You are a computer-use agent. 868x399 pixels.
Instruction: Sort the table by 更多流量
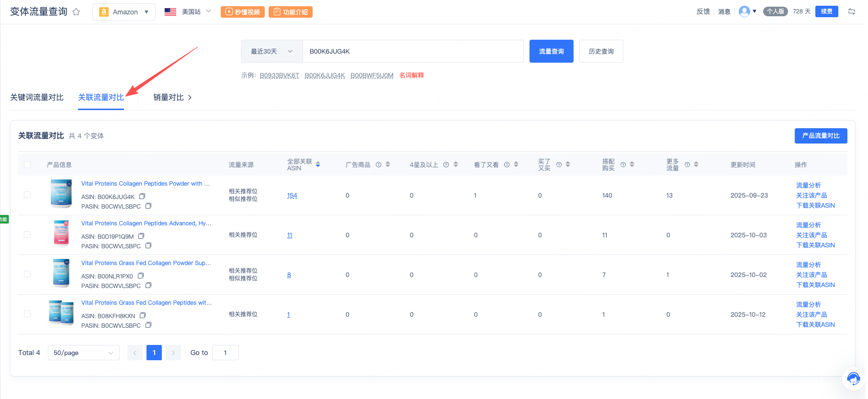(696, 165)
